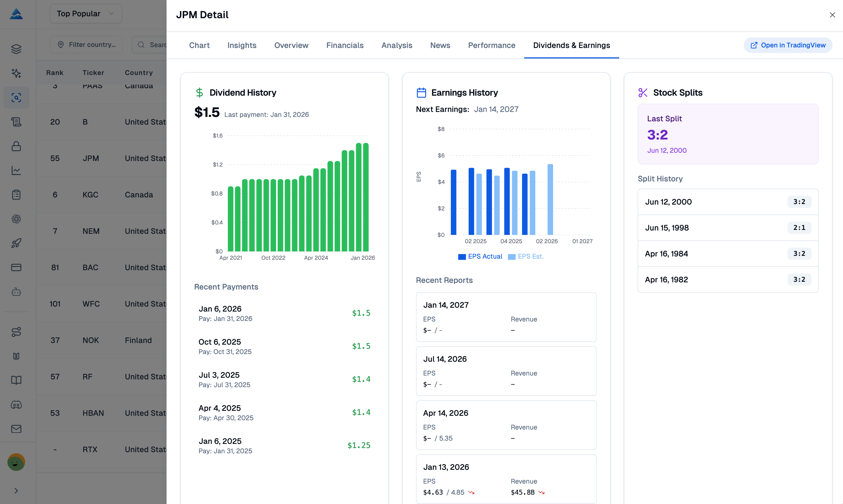Switch to the Performance tab
843x504 pixels.
(492, 45)
